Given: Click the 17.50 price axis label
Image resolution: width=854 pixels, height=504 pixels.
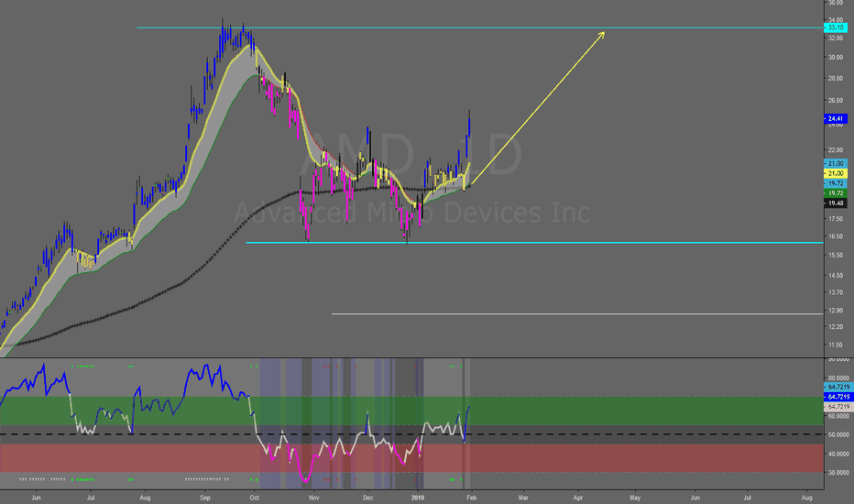Looking at the screenshot, I should tap(836, 219).
